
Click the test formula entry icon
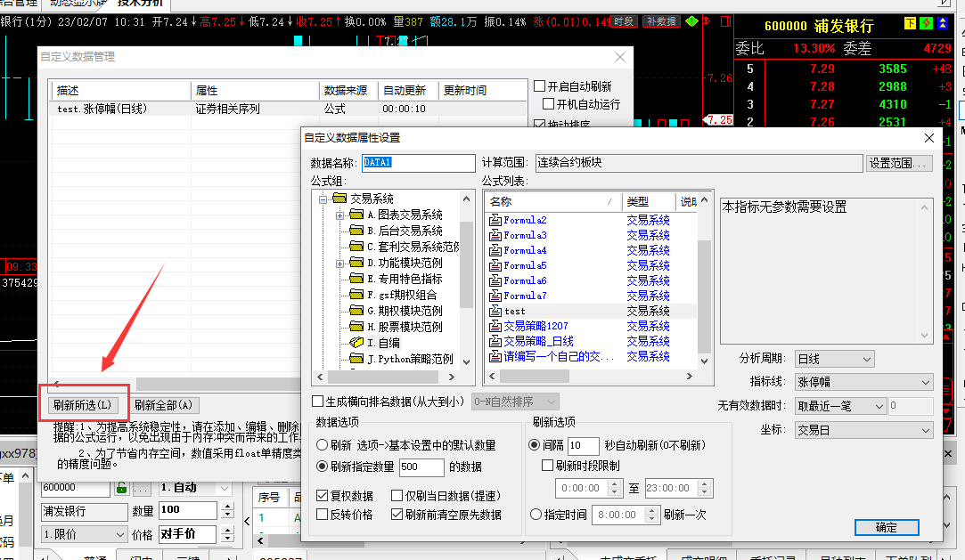click(496, 311)
